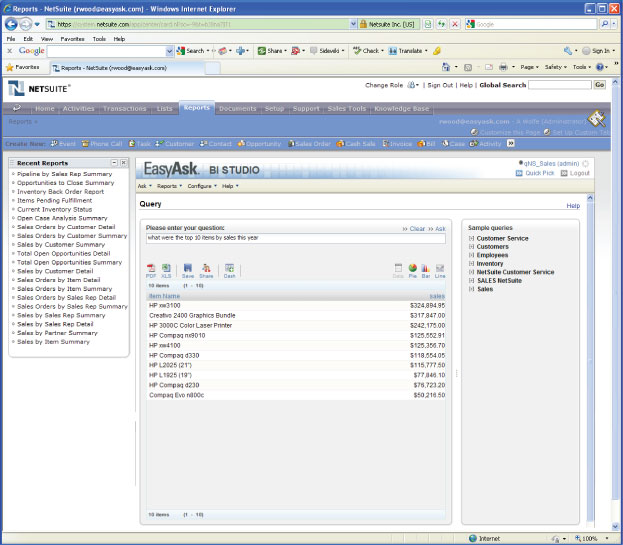Open the Activities tab
Screen dimensions: 623x545
click(79, 108)
